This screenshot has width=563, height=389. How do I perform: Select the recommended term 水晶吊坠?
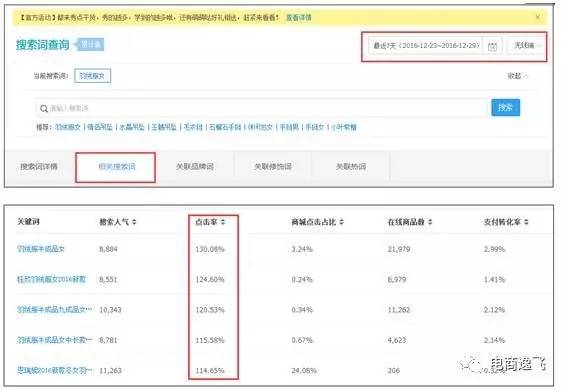point(132,127)
